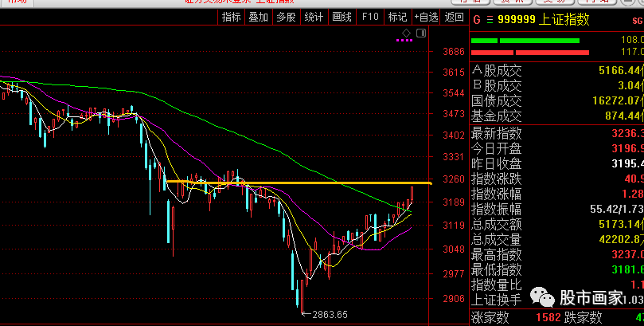644x326 pixels.
Task: Click the 1582 advancing count value
Action: (x=548, y=317)
